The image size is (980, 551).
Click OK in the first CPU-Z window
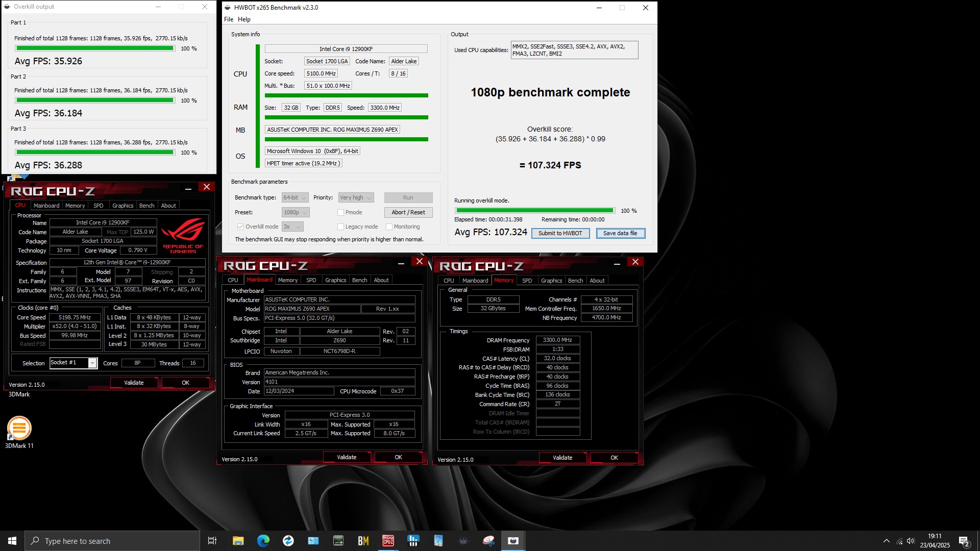pos(185,383)
